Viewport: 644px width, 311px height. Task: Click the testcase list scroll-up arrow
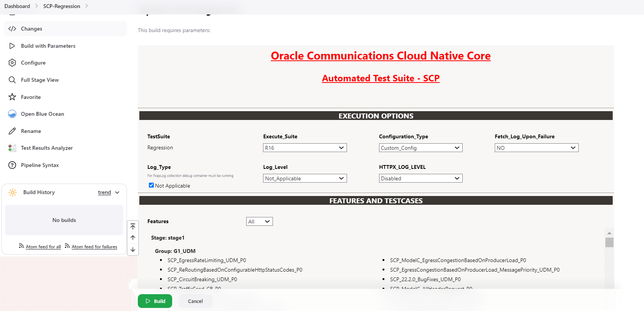609,233
